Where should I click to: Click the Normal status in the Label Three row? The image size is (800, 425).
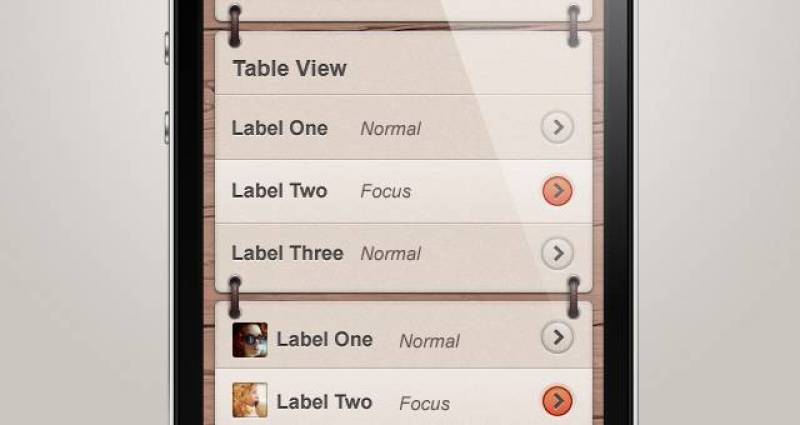[390, 254]
